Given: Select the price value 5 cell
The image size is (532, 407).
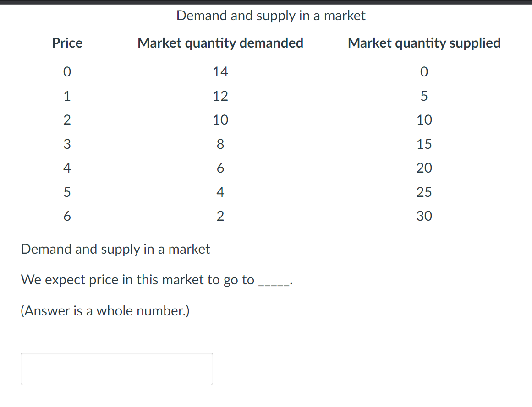Looking at the screenshot, I should [67, 192].
